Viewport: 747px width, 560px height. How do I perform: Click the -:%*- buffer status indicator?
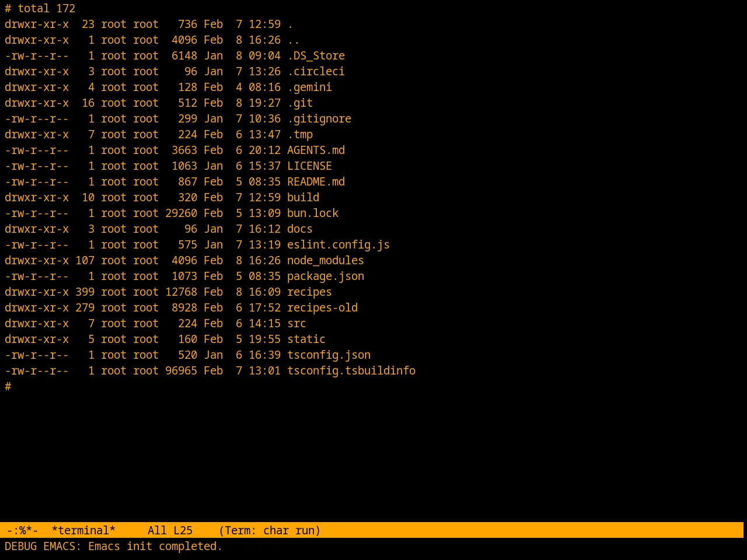tap(22, 530)
